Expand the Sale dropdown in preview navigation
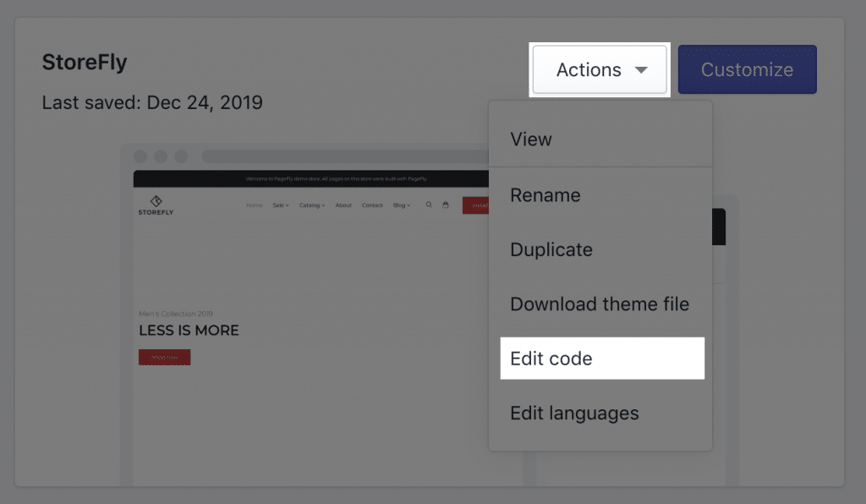 [x=281, y=205]
